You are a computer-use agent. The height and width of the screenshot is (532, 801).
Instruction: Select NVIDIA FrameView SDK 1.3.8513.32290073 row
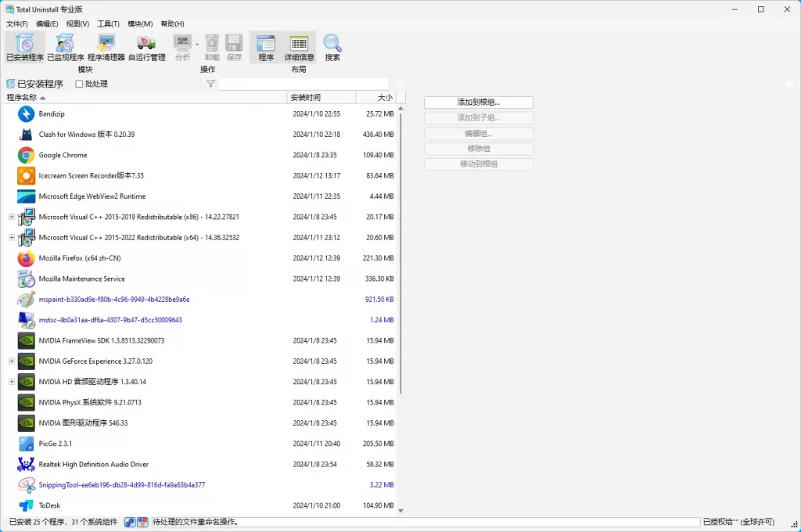pyautogui.click(x=200, y=340)
